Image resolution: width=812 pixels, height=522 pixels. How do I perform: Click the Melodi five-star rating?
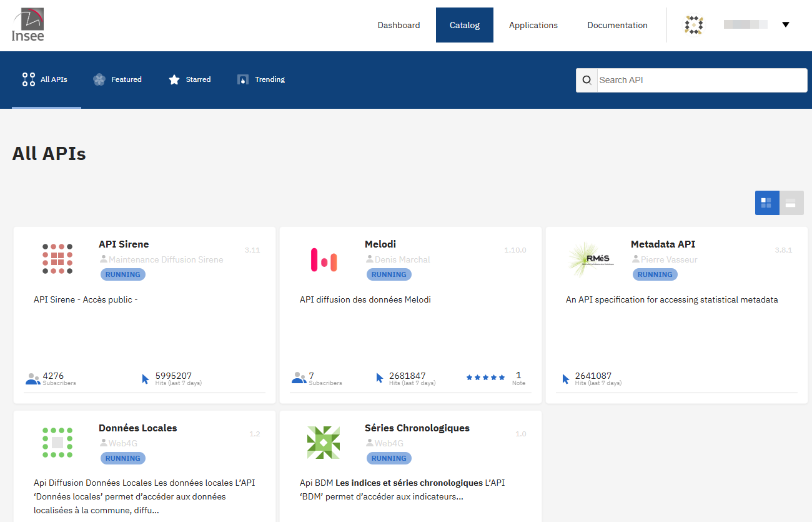click(x=485, y=378)
